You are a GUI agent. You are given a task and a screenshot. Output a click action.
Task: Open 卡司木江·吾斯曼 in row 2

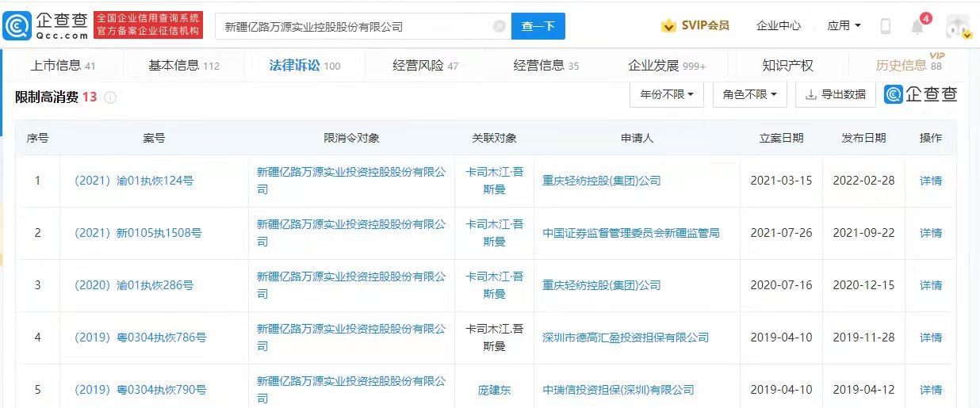pyautogui.click(x=494, y=233)
